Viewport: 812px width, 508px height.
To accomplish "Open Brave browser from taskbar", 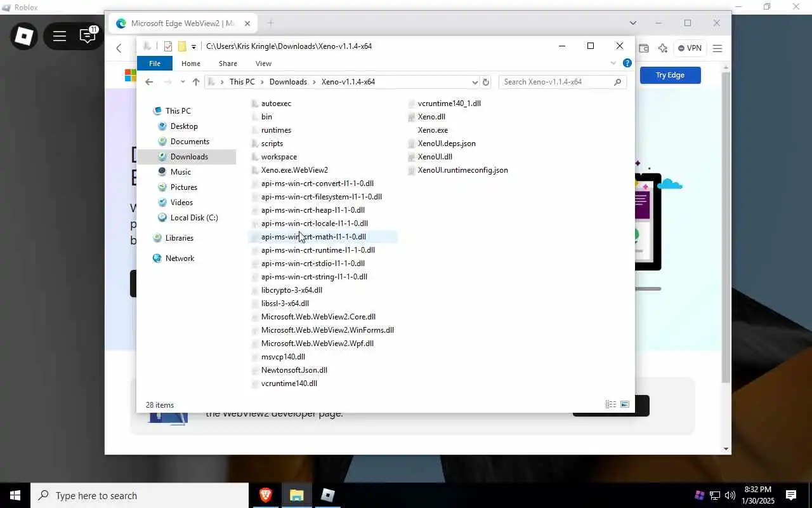I will pyautogui.click(x=265, y=495).
